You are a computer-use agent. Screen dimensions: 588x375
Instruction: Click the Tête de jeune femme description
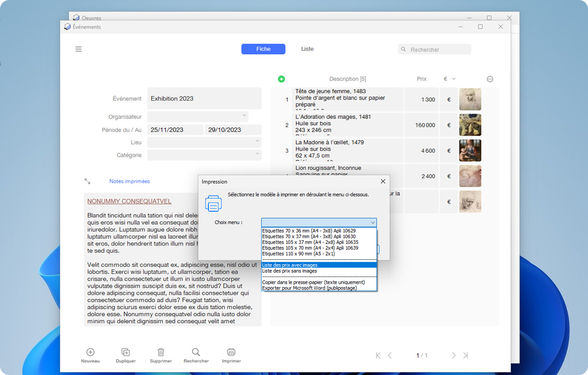[348, 99]
